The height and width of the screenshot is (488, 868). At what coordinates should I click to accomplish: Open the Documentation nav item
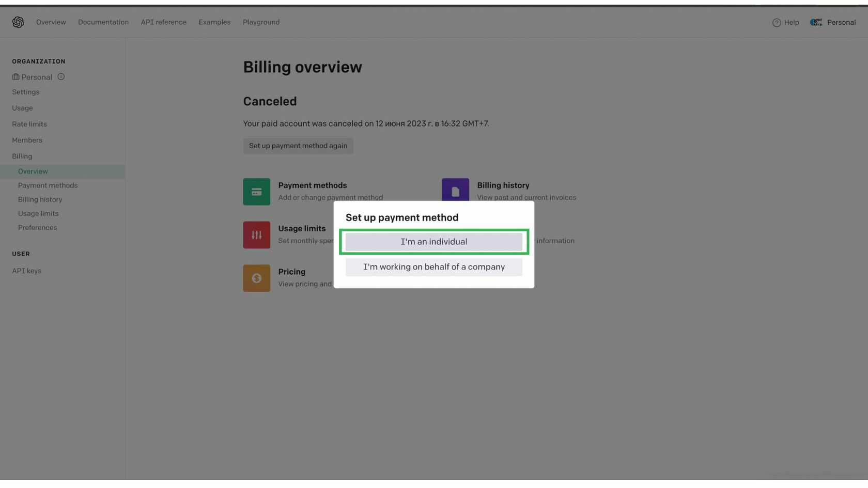click(x=103, y=22)
